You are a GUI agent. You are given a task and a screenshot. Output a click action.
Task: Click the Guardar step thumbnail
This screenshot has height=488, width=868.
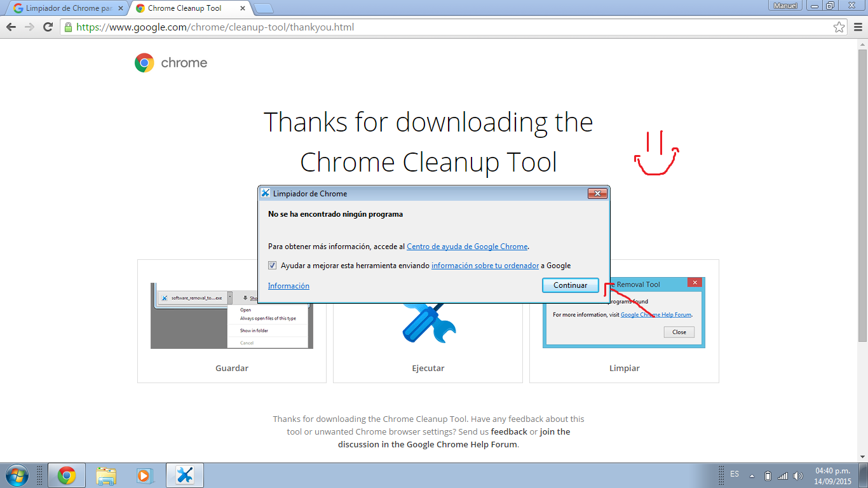[x=232, y=316]
